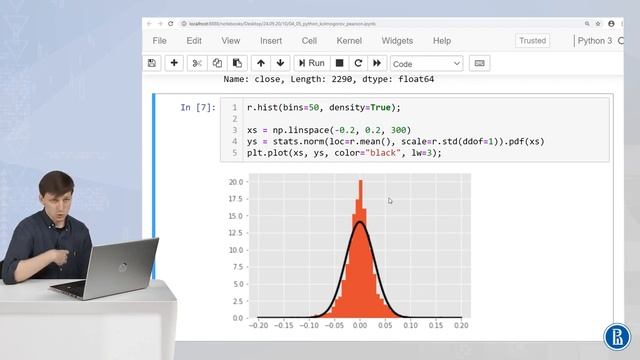
Task: Run the selected cell
Action: click(312, 63)
